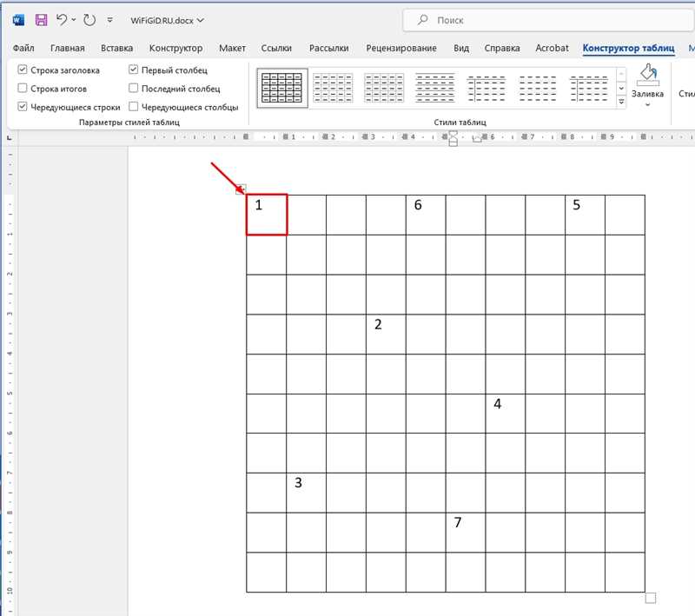Switch to the Главная tab

point(68,48)
